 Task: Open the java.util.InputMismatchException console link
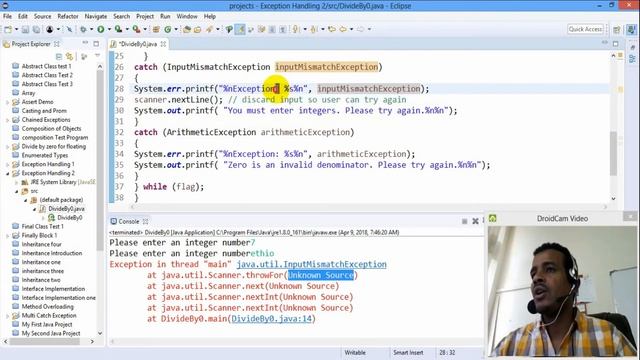click(311, 264)
